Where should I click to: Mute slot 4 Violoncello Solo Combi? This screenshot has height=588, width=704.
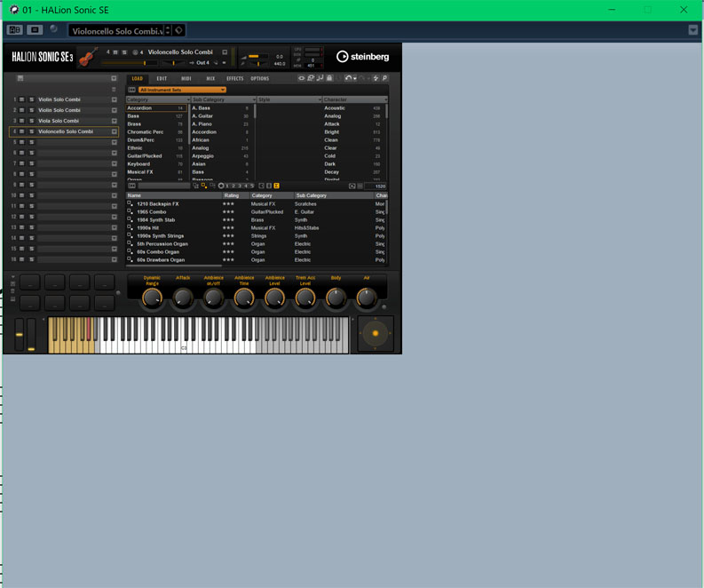click(22, 131)
